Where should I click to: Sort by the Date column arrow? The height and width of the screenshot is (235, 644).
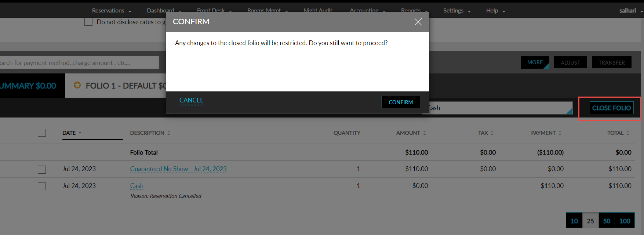point(80,133)
